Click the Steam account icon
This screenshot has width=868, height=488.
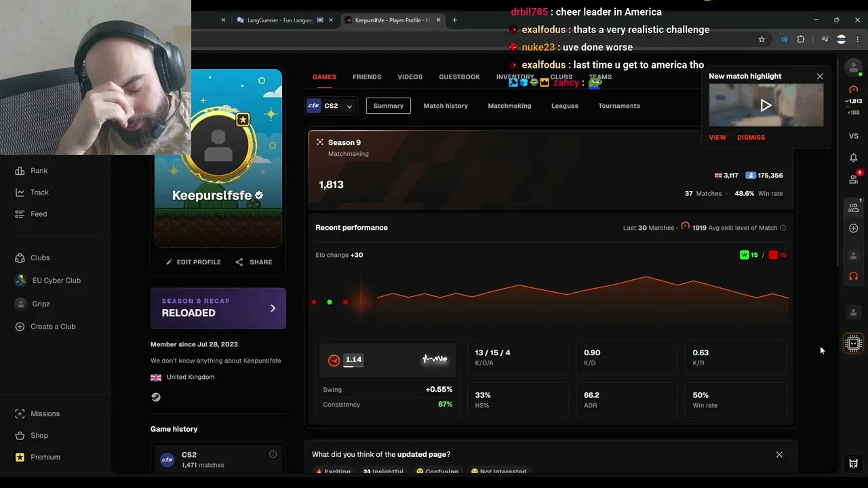(156, 397)
